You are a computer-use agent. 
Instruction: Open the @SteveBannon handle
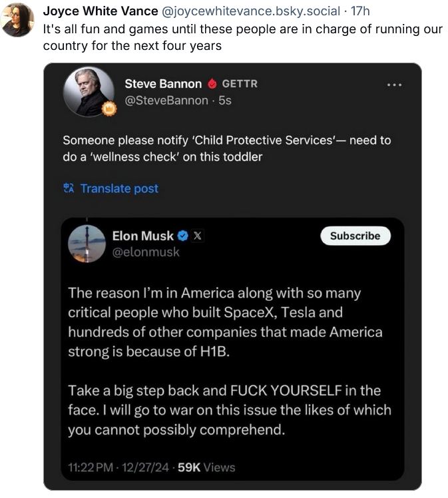pos(166,101)
